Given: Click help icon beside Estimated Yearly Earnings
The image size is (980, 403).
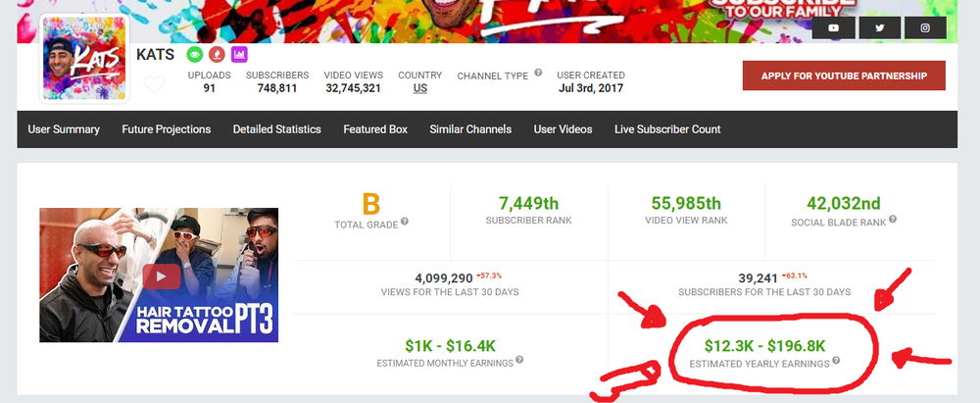Looking at the screenshot, I should tap(836, 361).
